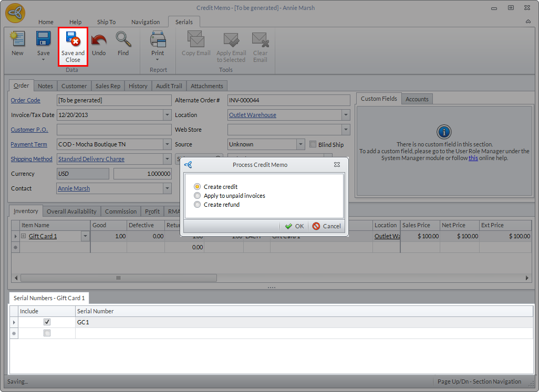Choose Apply to unpaid invoices option

coord(198,196)
